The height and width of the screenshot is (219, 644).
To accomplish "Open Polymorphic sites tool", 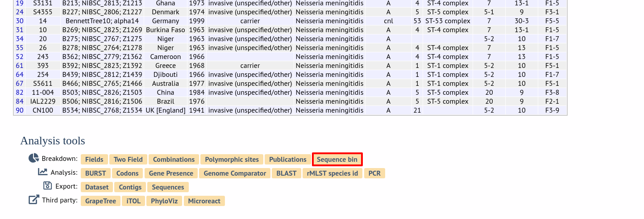I will (x=232, y=160).
